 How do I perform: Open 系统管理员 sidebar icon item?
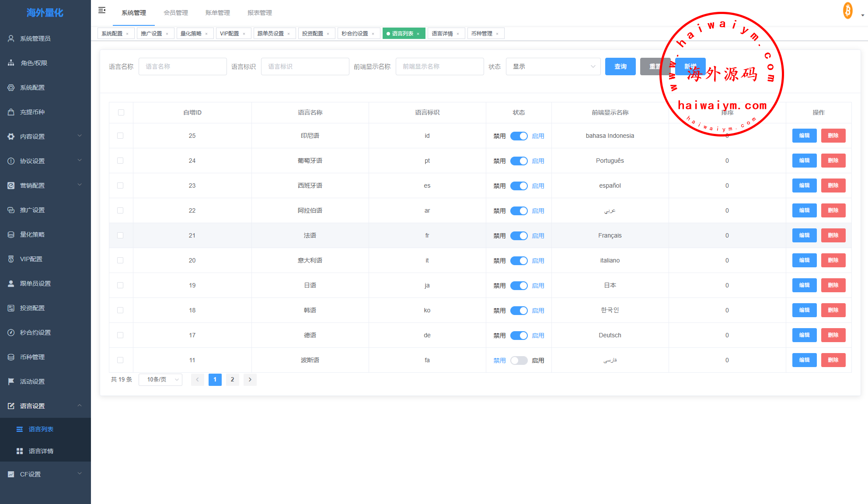pos(11,38)
